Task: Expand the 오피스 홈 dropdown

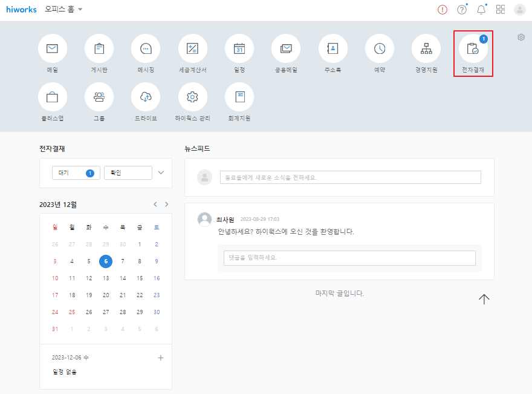Action: 64,9
